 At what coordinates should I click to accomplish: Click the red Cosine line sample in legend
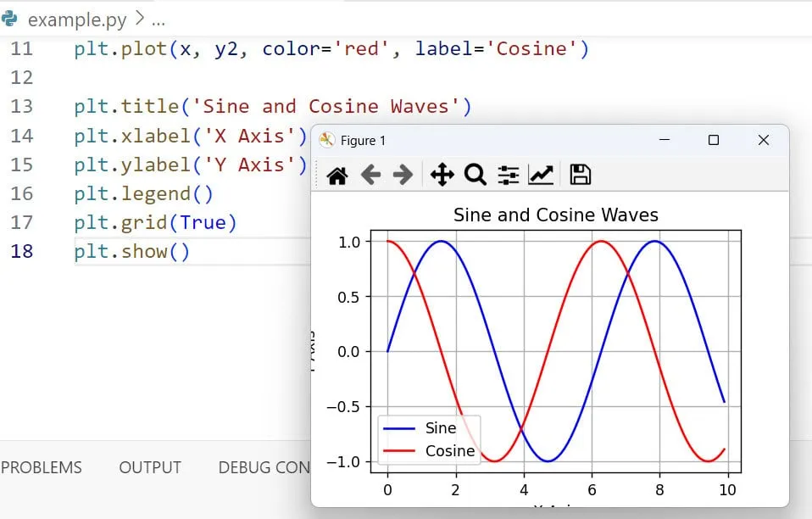coord(399,451)
